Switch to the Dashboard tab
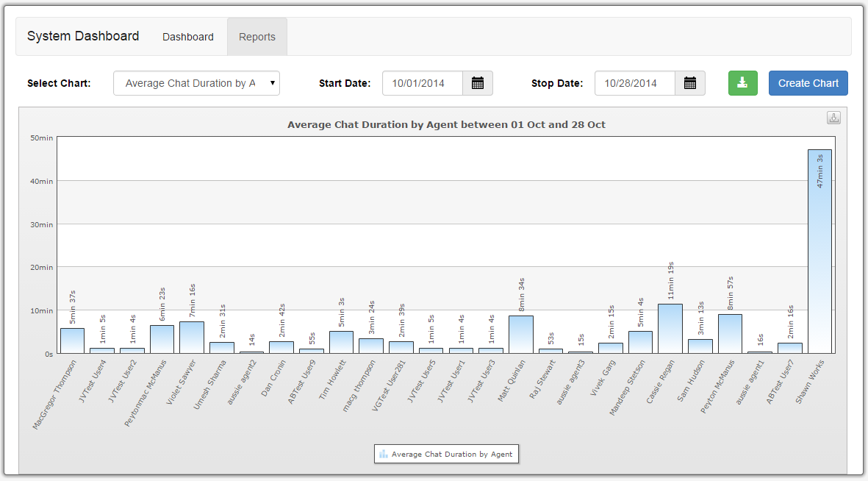 [187, 37]
